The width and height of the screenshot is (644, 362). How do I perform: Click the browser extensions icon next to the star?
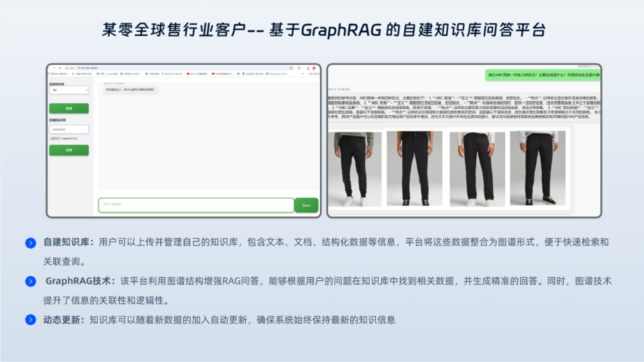pos(299,68)
